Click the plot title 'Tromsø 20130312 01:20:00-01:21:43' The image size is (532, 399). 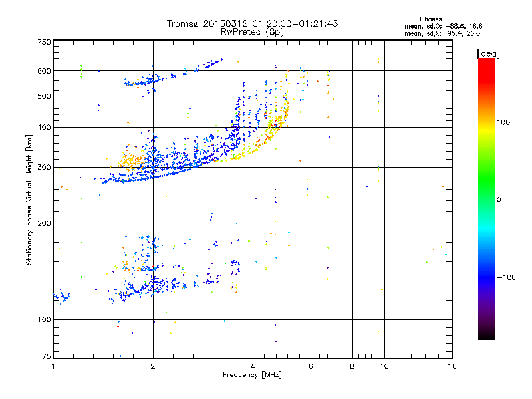253,23
